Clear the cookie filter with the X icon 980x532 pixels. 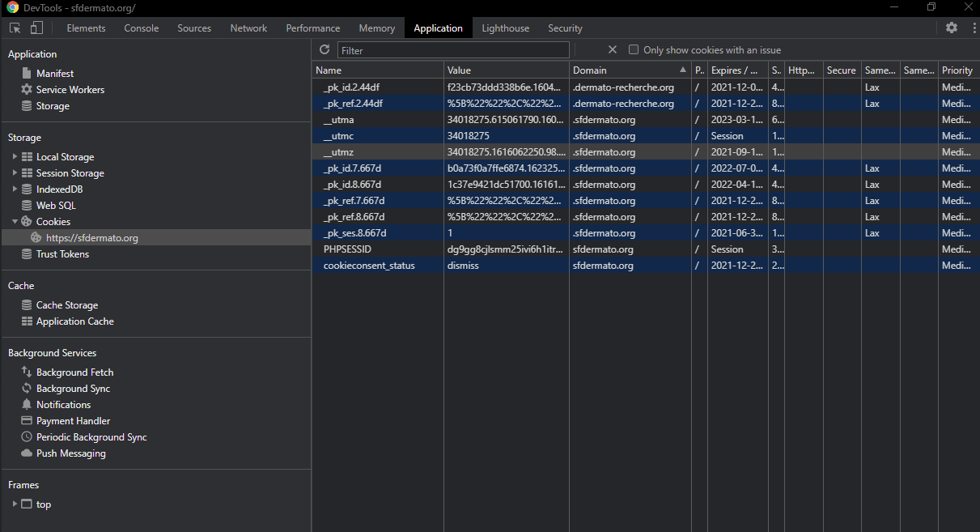click(613, 49)
